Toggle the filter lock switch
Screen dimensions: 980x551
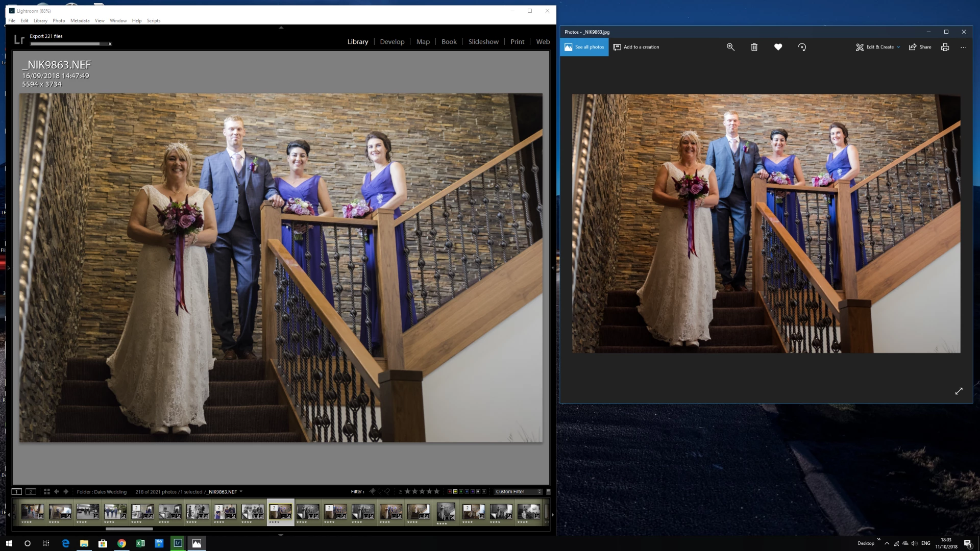pos(548,492)
